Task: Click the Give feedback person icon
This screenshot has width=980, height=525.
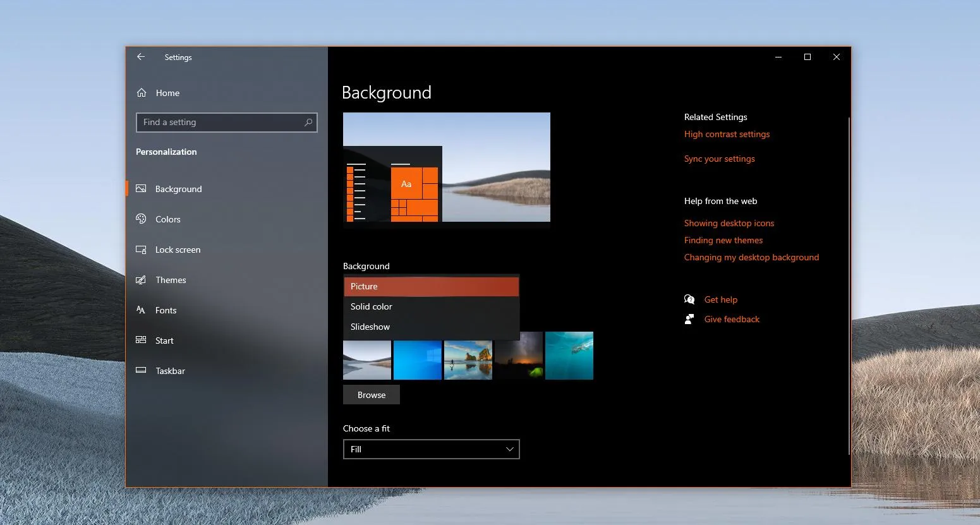Action: tap(689, 319)
